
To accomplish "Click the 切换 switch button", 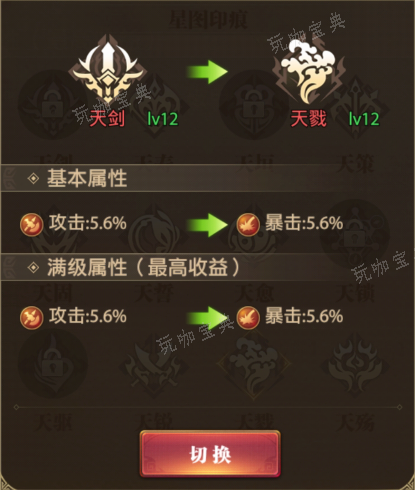I will [x=210, y=454].
